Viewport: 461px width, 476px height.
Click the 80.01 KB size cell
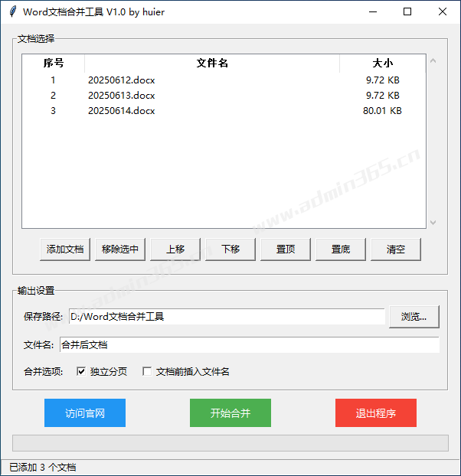(x=382, y=110)
